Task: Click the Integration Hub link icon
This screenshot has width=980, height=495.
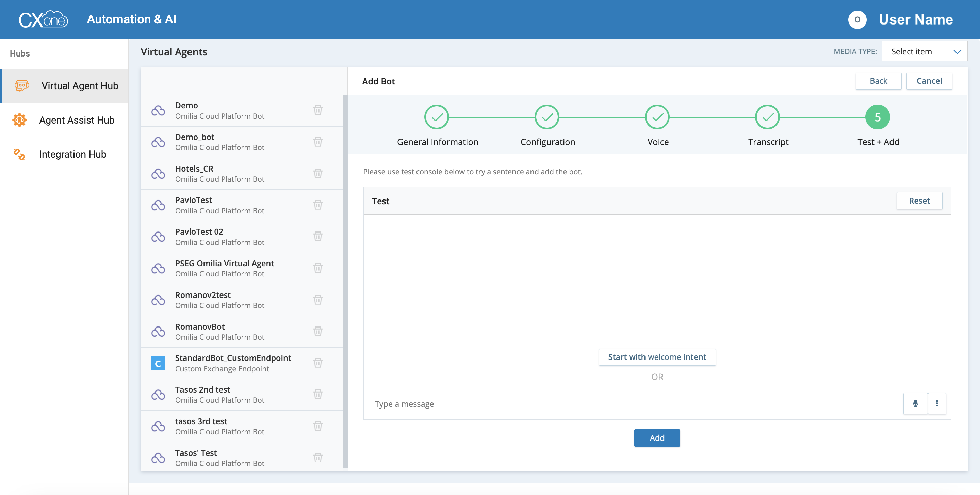Action: click(19, 154)
